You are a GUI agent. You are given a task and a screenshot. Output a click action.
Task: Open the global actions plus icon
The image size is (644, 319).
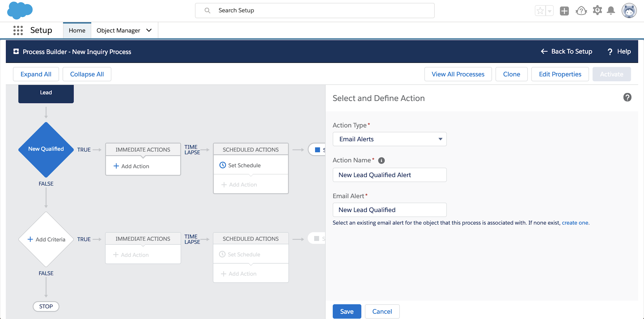pyautogui.click(x=564, y=11)
